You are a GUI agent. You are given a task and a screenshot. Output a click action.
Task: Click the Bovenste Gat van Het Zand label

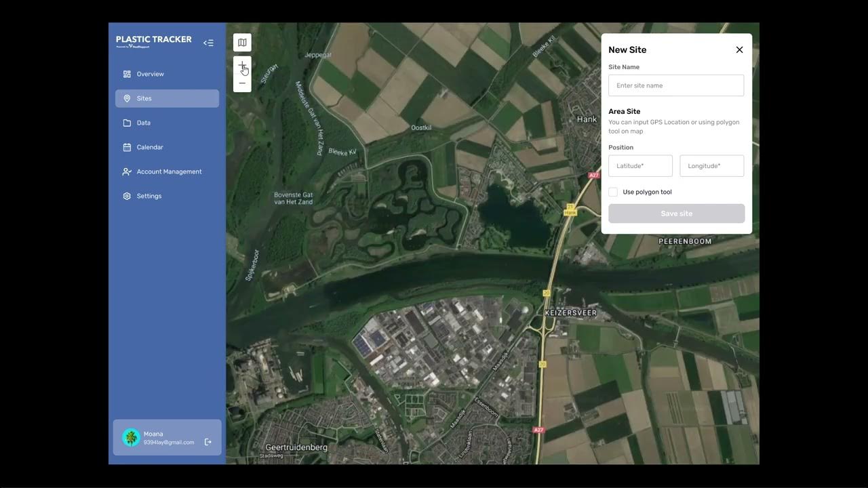[x=294, y=198]
